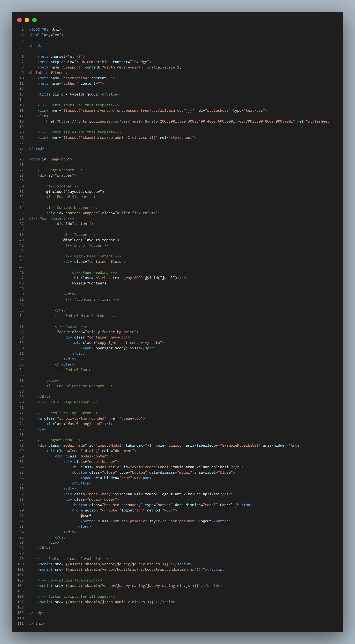Click the 'copyright text-center my-auto' div line
The width and height of the screenshot is (355, 644).
(118, 343)
